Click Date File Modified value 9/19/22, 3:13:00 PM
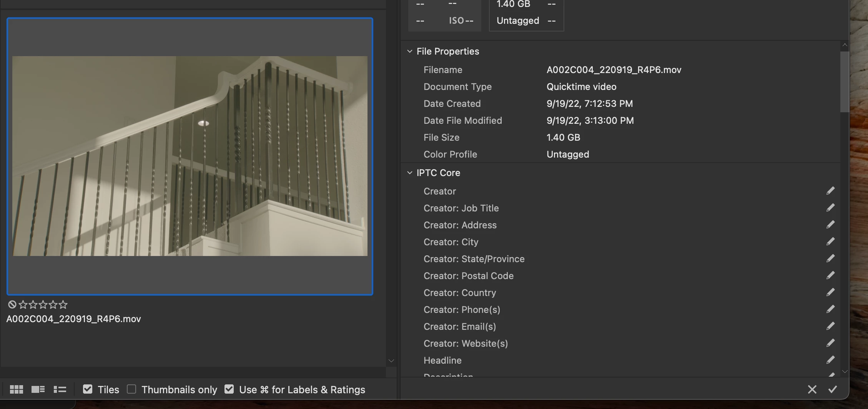 (590, 121)
